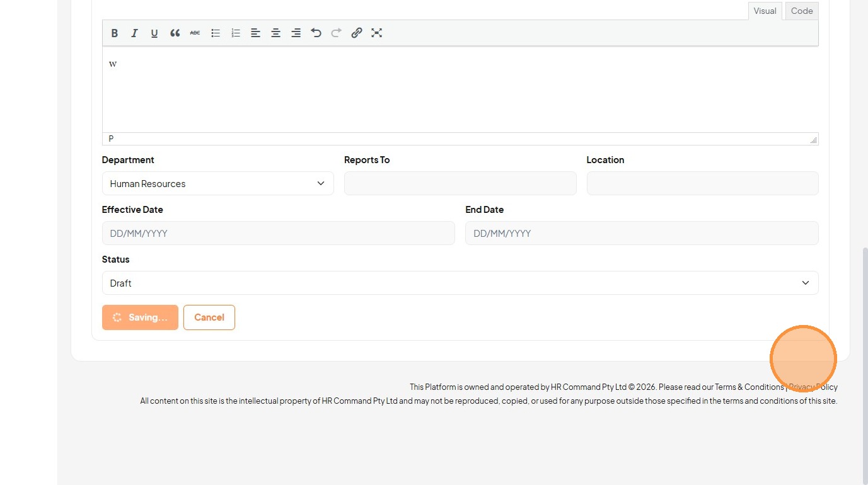Apply strikethrough formatting
Viewport: 868px width, 485px height.
click(x=195, y=33)
